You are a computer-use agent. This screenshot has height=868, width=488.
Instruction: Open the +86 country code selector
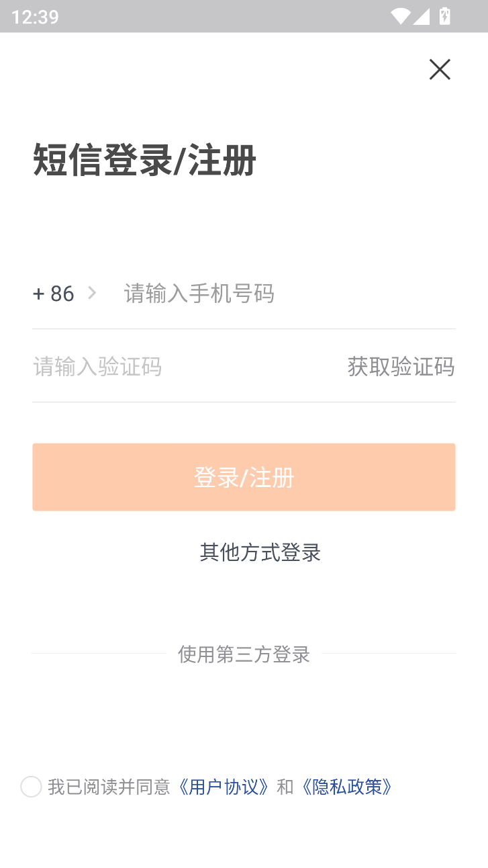(x=54, y=294)
